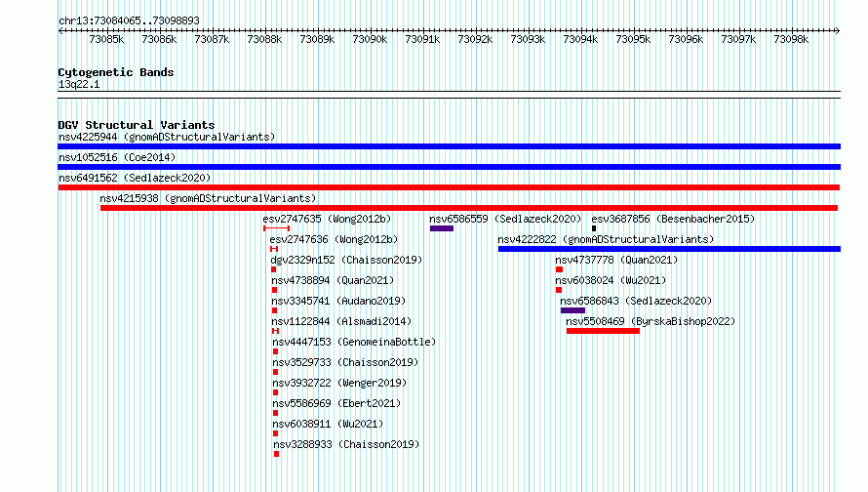Open the nsv6038911 (Wu2021) label

click(x=328, y=424)
